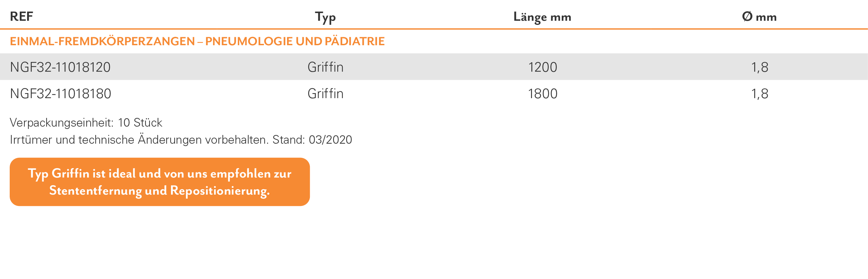Click the Stentентfernung und Repositionierung line
This screenshot has height=279, width=868.
160,191
